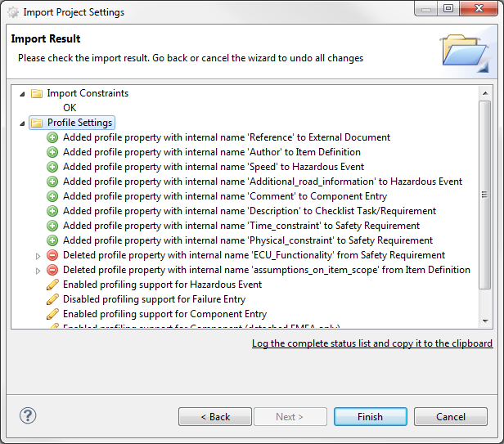Click pencil icon for Failure Entry profiling
This screenshot has height=444, width=504.
52,299
